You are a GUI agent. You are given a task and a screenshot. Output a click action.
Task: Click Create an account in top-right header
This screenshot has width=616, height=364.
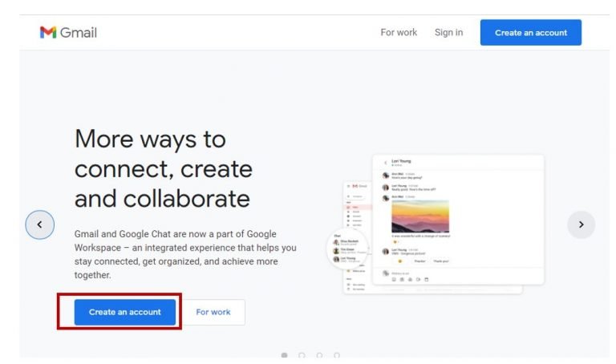tap(530, 33)
